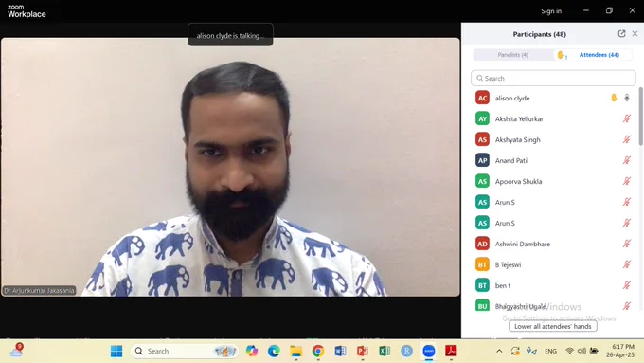Click B Tejeswi's BT avatar

(x=482, y=264)
